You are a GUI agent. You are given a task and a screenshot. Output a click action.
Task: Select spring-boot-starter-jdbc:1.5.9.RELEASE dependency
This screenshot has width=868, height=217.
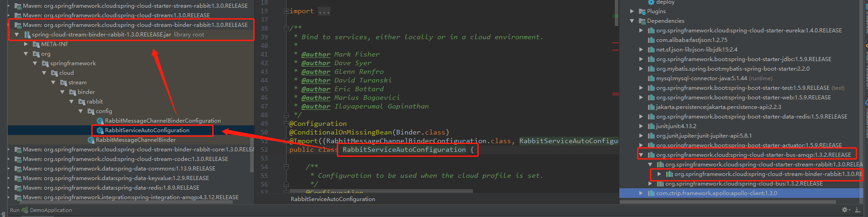(x=744, y=59)
